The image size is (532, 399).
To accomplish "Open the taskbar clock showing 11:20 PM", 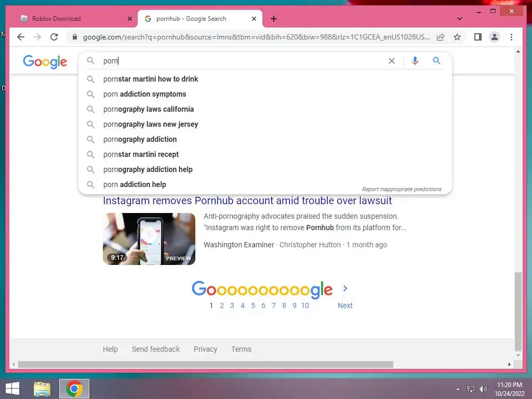I will tap(510, 389).
